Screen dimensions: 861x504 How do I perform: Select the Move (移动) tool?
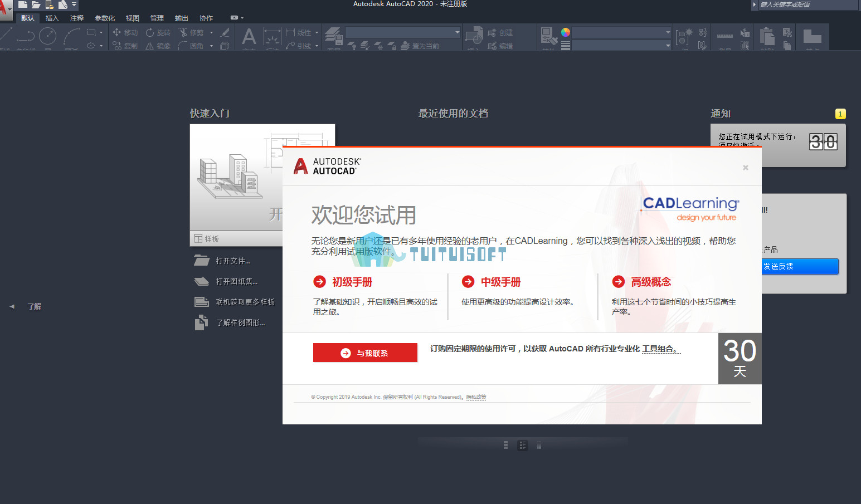point(125,32)
